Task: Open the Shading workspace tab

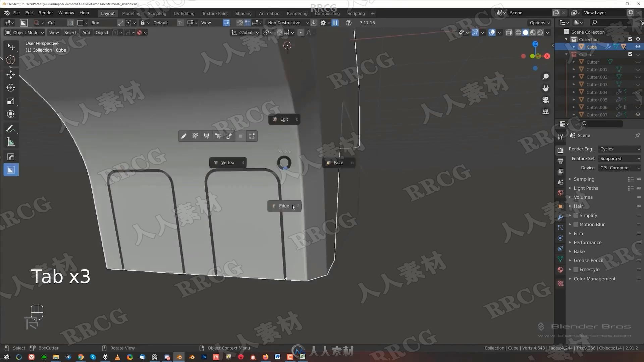Action: (x=243, y=13)
